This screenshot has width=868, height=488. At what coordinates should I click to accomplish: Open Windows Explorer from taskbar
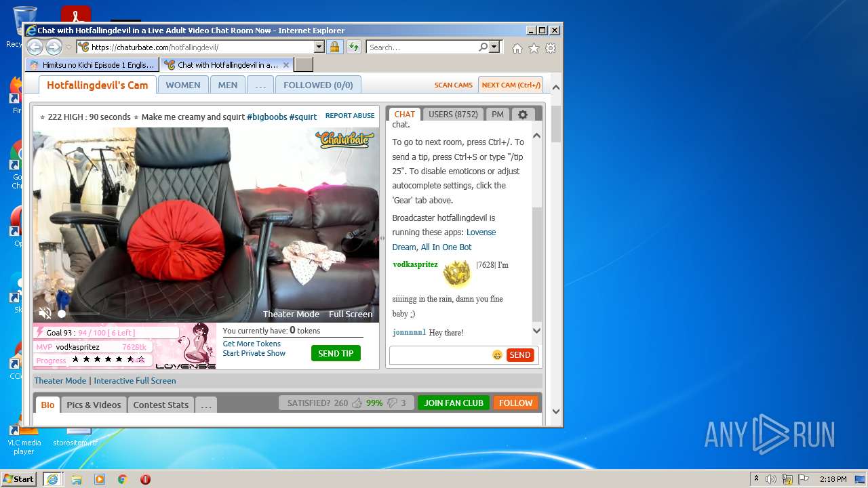[77, 479]
